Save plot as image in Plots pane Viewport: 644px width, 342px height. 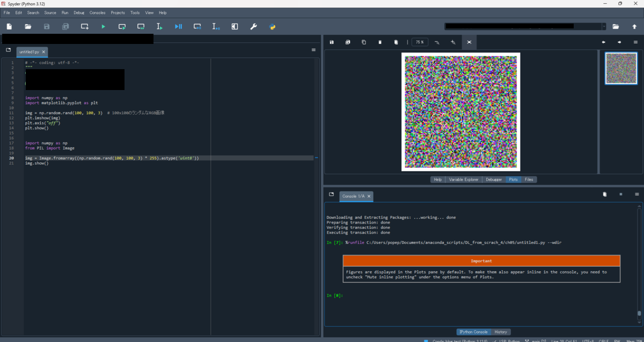(332, 42)
